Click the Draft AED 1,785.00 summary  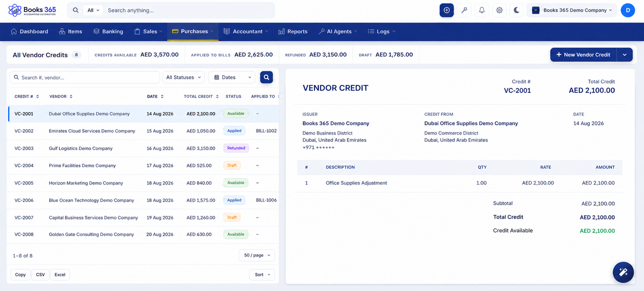pos(386,55)
